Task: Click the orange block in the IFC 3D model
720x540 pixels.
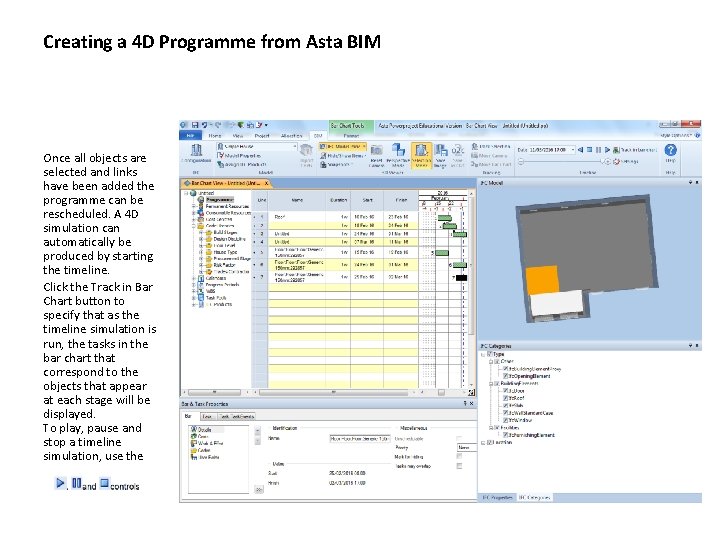Action: click(x=542, y=279)
